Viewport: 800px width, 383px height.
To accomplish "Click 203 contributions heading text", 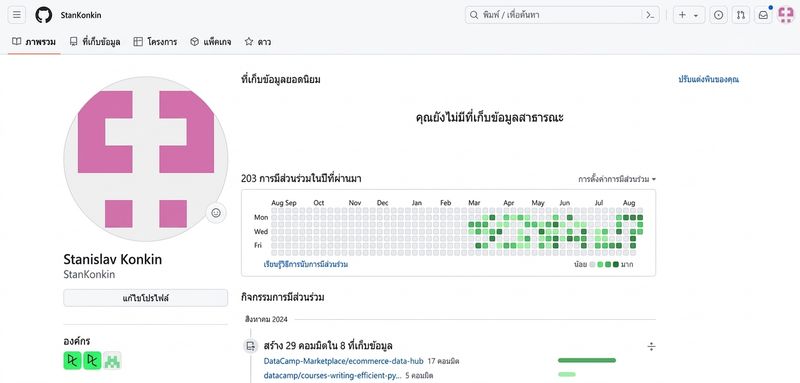I will pyautogui.click(x=302, y=178).
